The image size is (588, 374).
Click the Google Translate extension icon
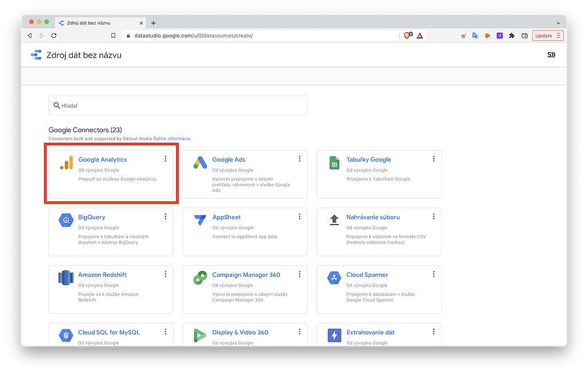475,36
